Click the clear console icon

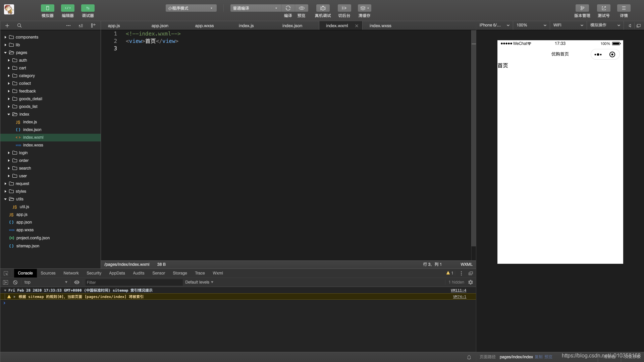pyautogui.click(x=15, y=282)
